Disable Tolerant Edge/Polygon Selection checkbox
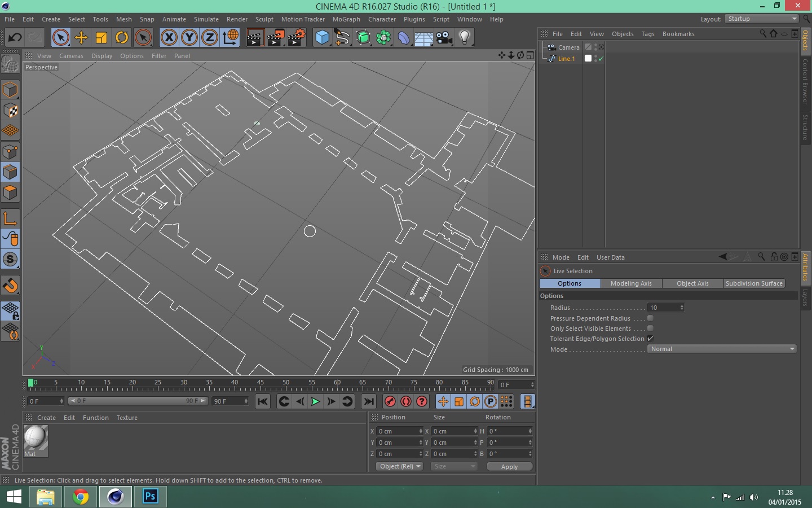Screen dimensions: 812x508 [650, 339]
